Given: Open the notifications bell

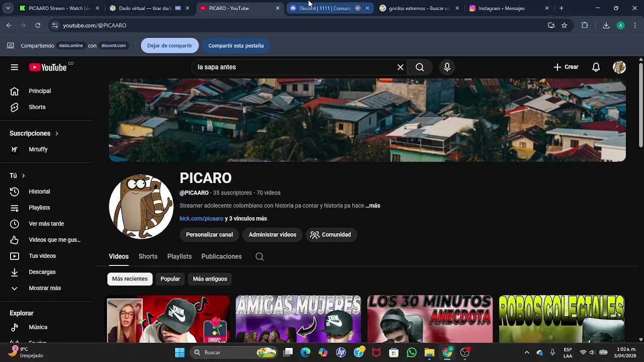Looking at the screenshot, I should [x=596, y=67].
